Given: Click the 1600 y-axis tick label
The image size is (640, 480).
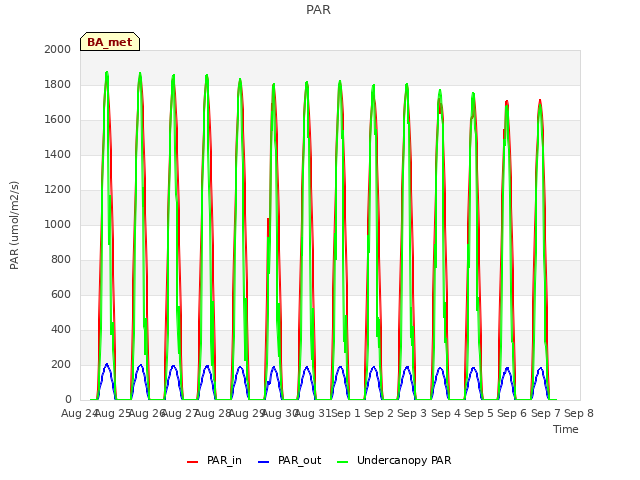Looking at the screenshot, I should click(58, 120).
